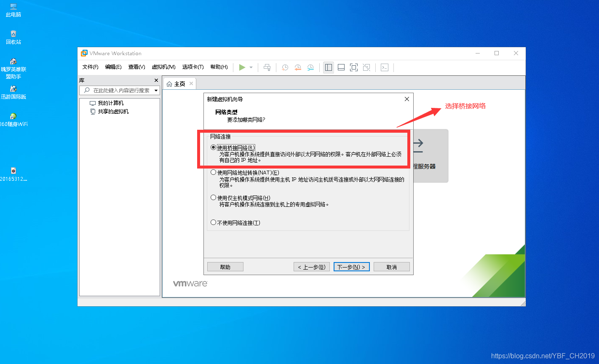Close the 库 library panel

coord(156,80)
